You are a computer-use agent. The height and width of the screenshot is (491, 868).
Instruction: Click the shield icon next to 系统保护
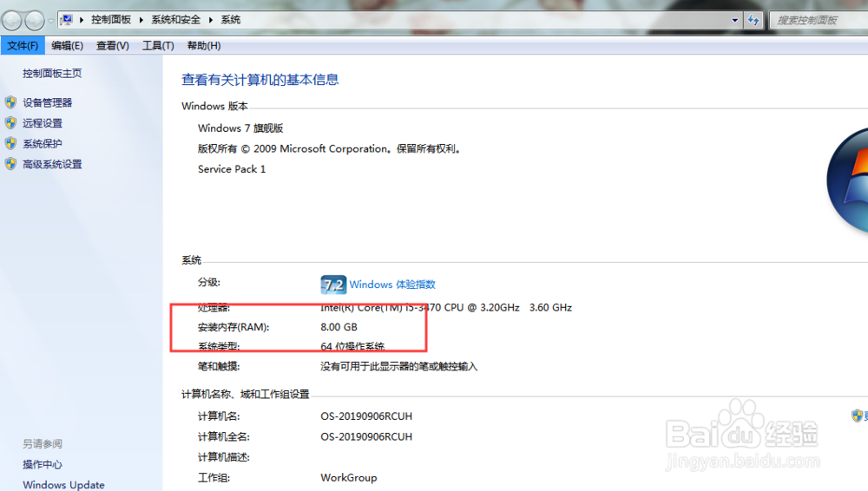(10, 143)
